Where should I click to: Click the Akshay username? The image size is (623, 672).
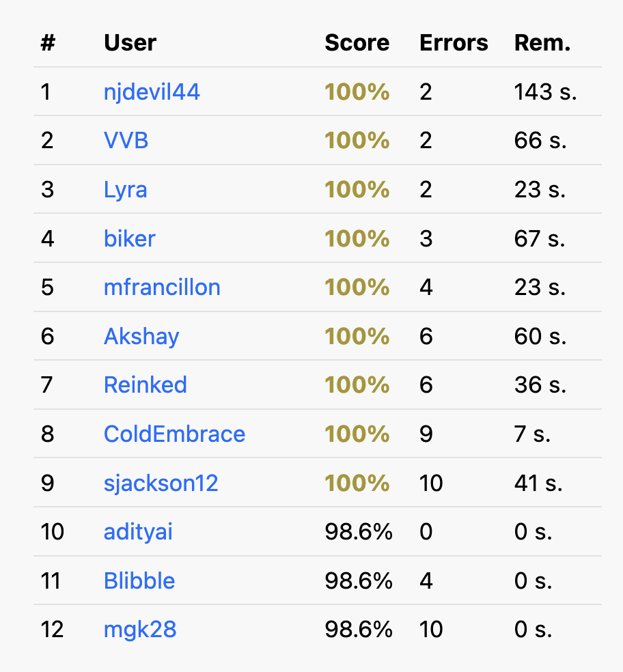141,337
